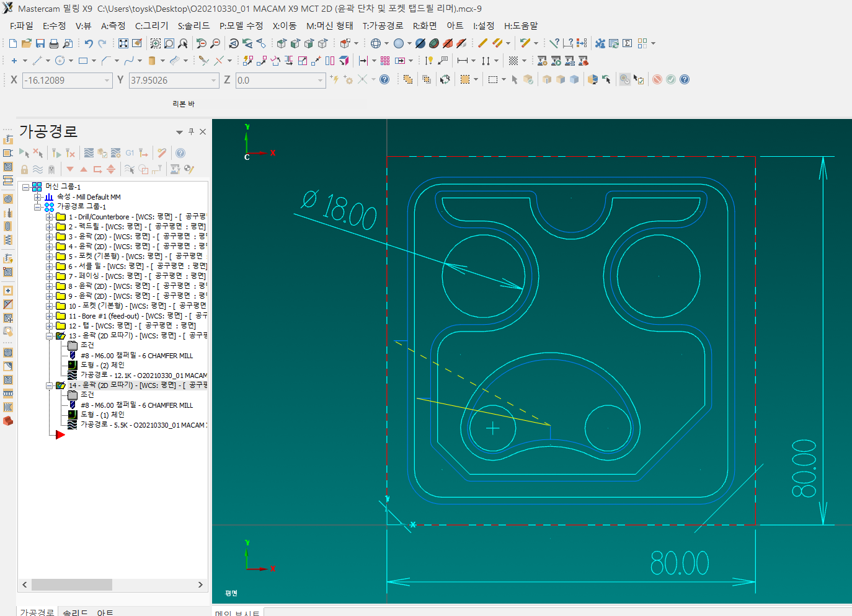Click the Zoom window icon
The height and width of the screenshot is (616, 852).
tap(169, 43)
